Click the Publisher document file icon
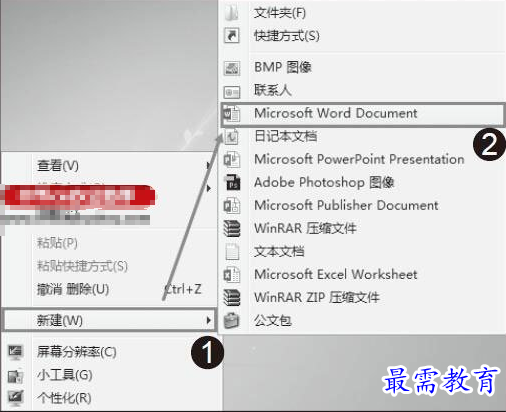Image resolution: width=506 pixels, height=412 pixels. point(231,205)
